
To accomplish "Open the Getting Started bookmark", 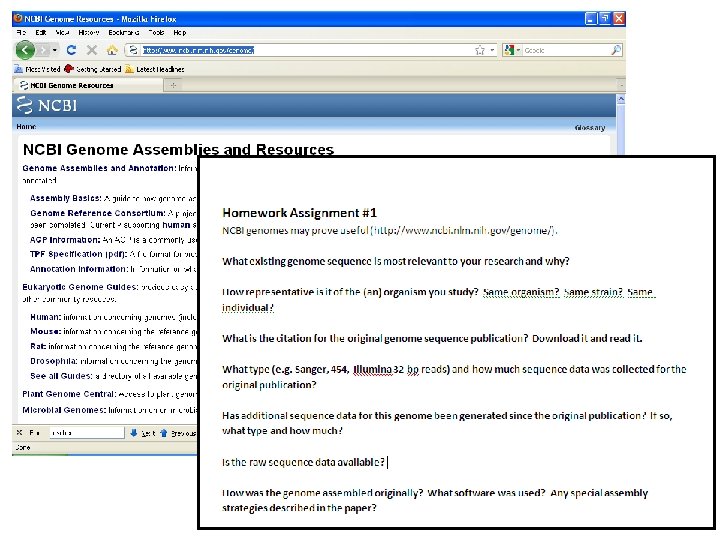I will point(93,69).
